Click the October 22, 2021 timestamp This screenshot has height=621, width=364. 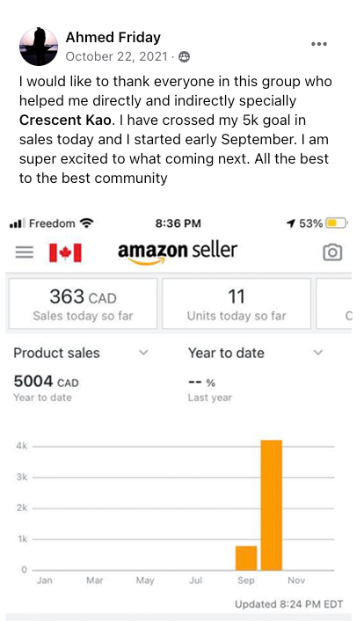point(116,56)
